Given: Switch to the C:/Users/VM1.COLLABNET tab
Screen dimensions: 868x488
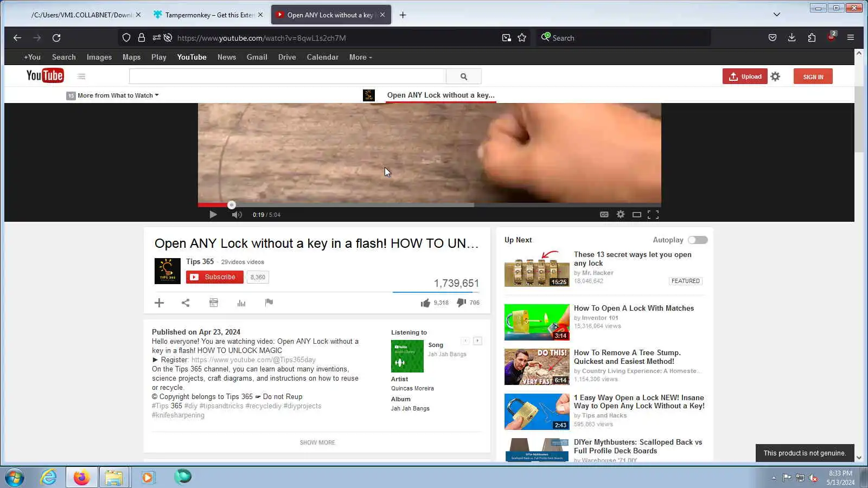Looking at the screenshot, I should click(x=80, y=15).
